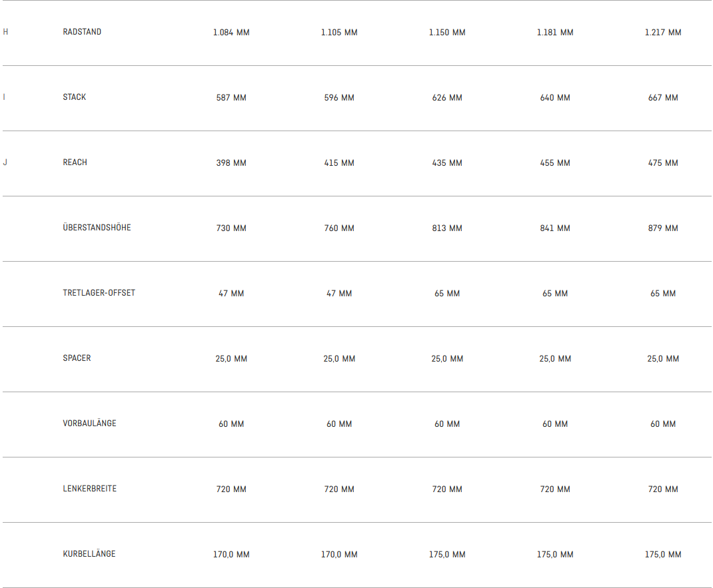Click the RADSTAND row label

[x=82, y=32]
